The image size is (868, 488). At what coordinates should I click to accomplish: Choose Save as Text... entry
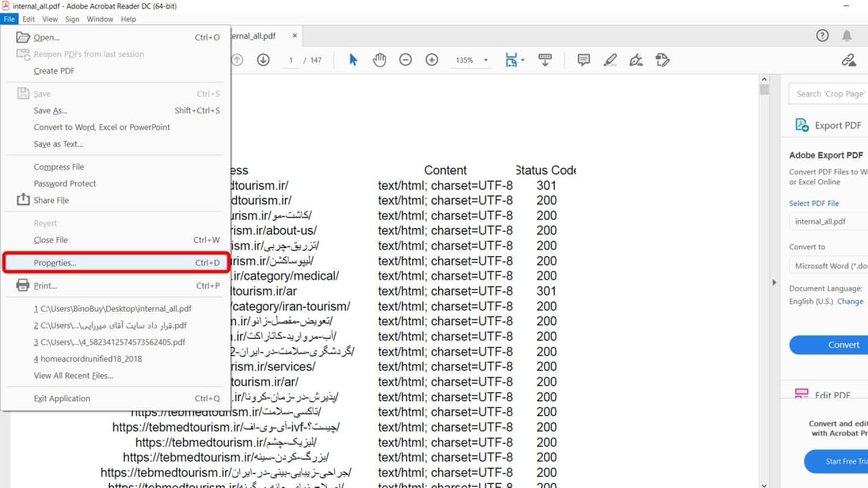(116, 144)
